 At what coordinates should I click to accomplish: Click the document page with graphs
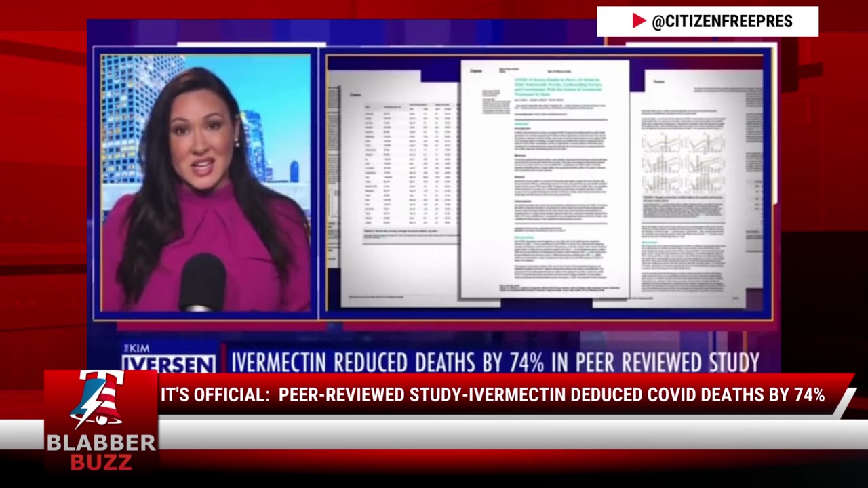tap(686, 188)
